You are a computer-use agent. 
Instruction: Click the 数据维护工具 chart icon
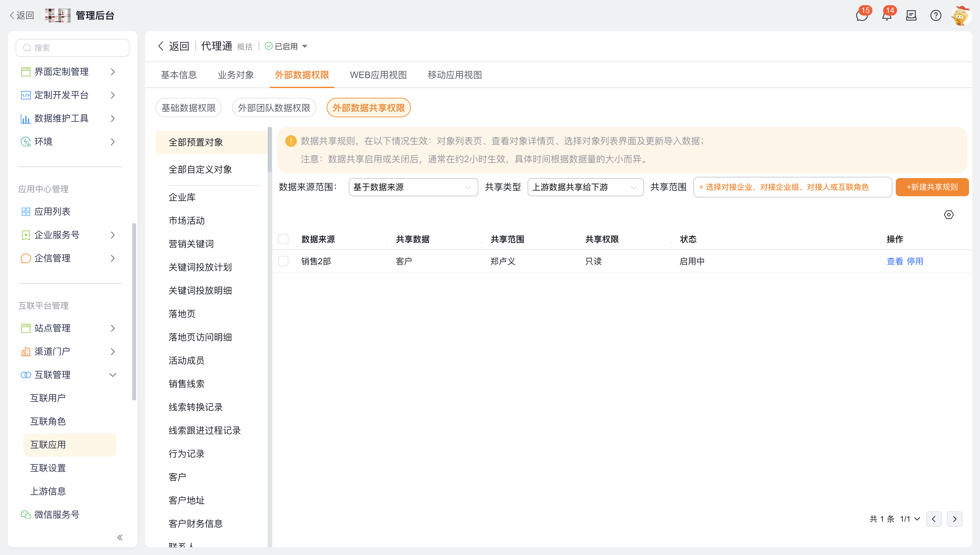(x=26, y=119)
